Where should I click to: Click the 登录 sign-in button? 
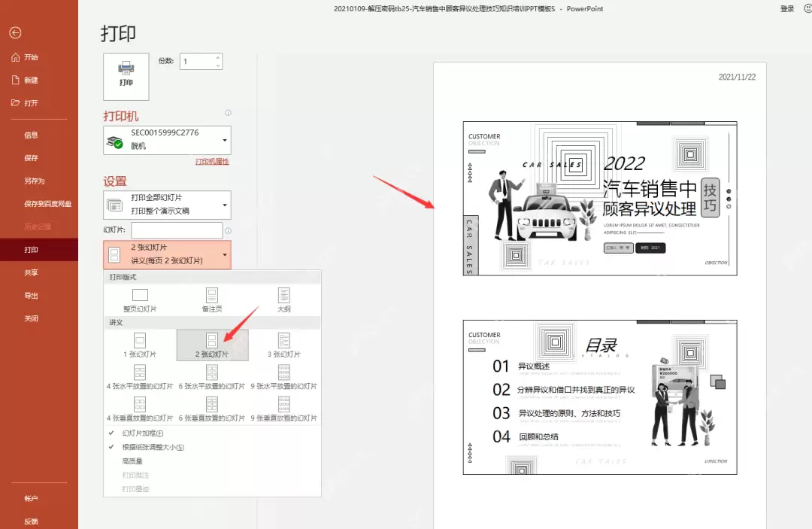(787, 9)
